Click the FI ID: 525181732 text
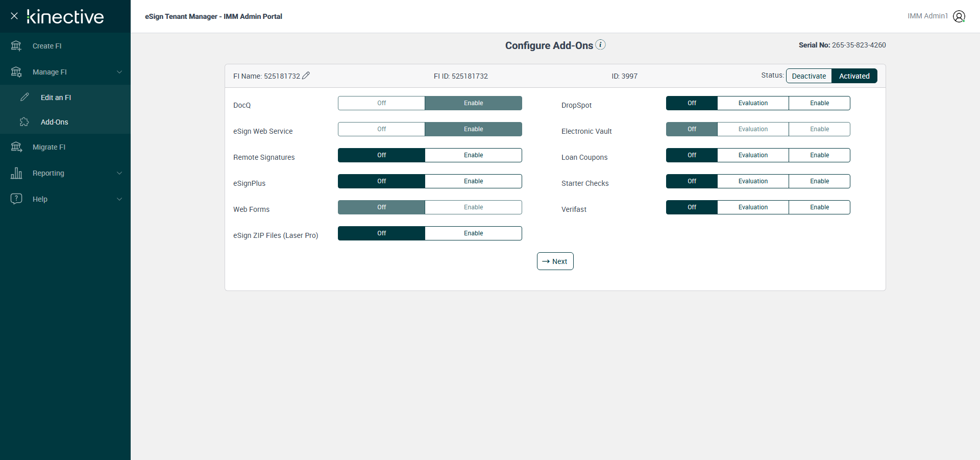 [461, 76]
